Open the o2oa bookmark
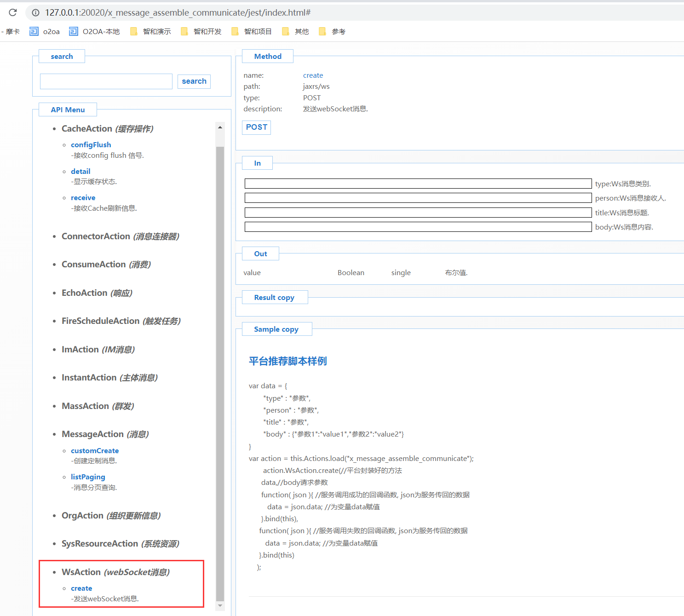 pos(45,31)
